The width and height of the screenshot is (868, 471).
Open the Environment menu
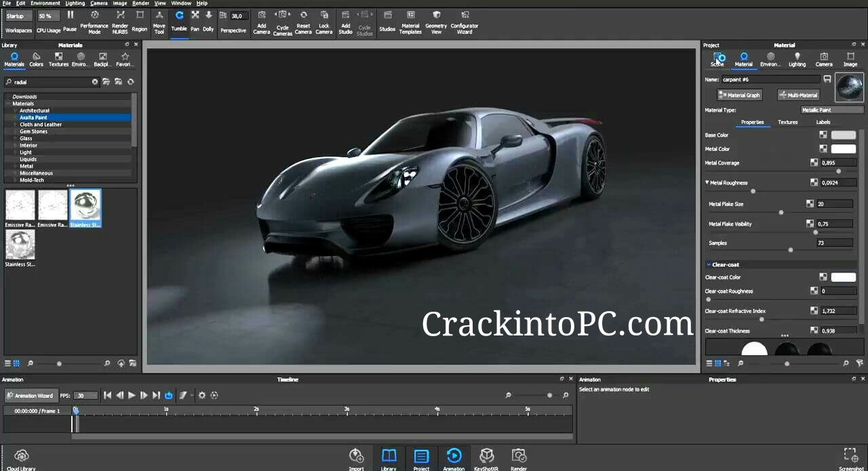(46, 3)
